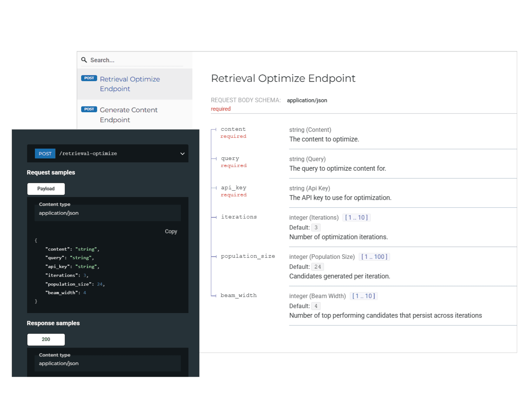Collapse the /retrieval-optimize sample via its chevron
The width and height of the screenshot is (532, 404).
coord(182,153)
